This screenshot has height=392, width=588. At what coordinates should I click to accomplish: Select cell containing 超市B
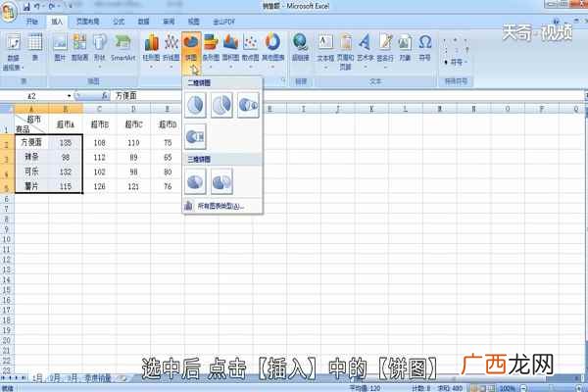coord(99,124)
